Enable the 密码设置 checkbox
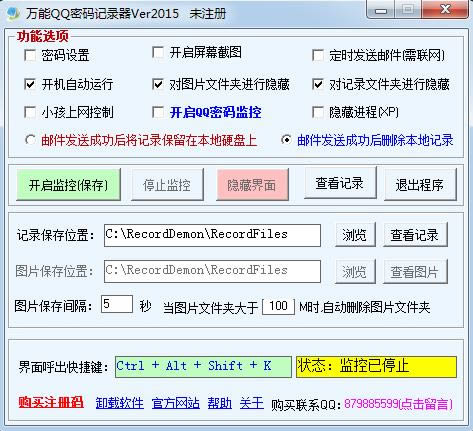 (x=30, y=55)
